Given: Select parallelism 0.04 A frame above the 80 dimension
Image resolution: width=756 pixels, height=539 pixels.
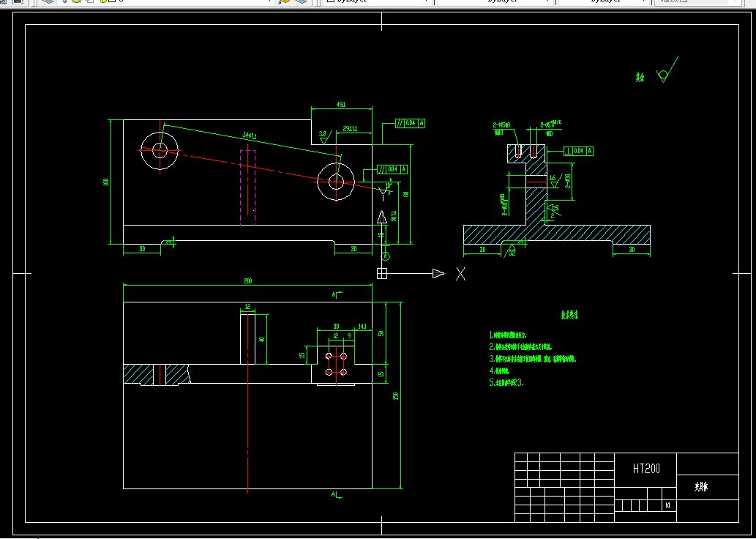Looking at the screenshot, I should [x=410, y=123].
